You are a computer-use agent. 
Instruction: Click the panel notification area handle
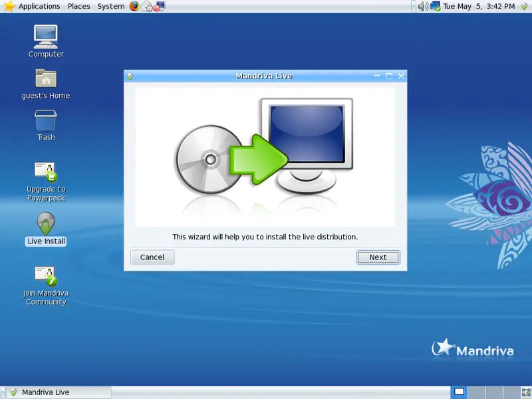click(414, 6)
